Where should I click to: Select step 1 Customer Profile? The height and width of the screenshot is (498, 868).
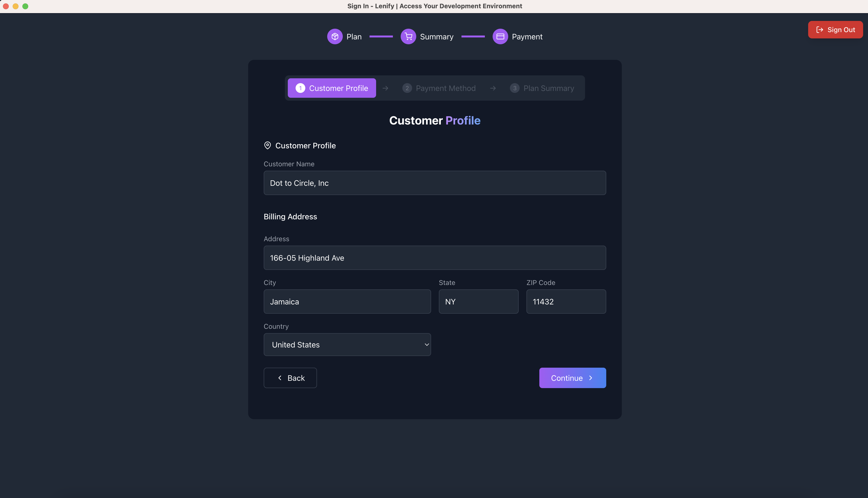tap(331, 88)
